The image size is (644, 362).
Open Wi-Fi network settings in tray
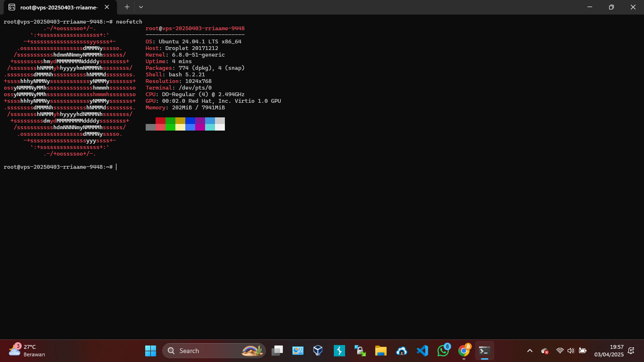[560, 351]
